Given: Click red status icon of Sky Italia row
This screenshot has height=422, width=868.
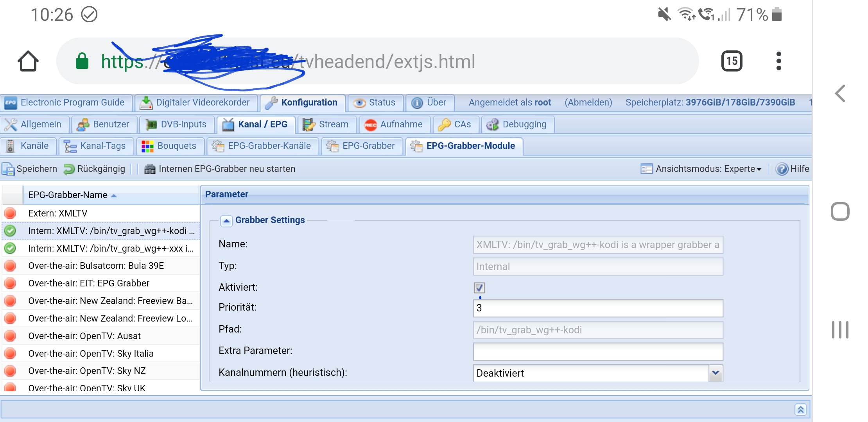Looking at the screenshot, I should click(10, 354).
